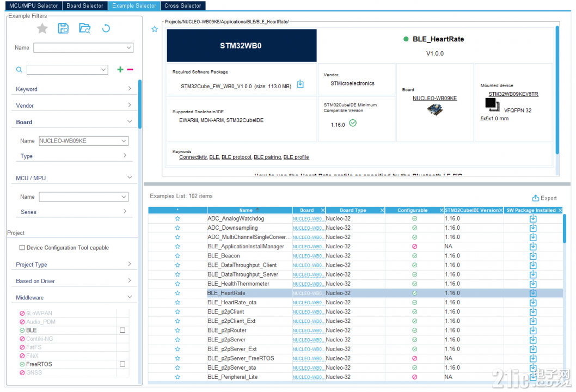Toggle Device Configuration Tool capable checkbox

[x=22, y=248]
